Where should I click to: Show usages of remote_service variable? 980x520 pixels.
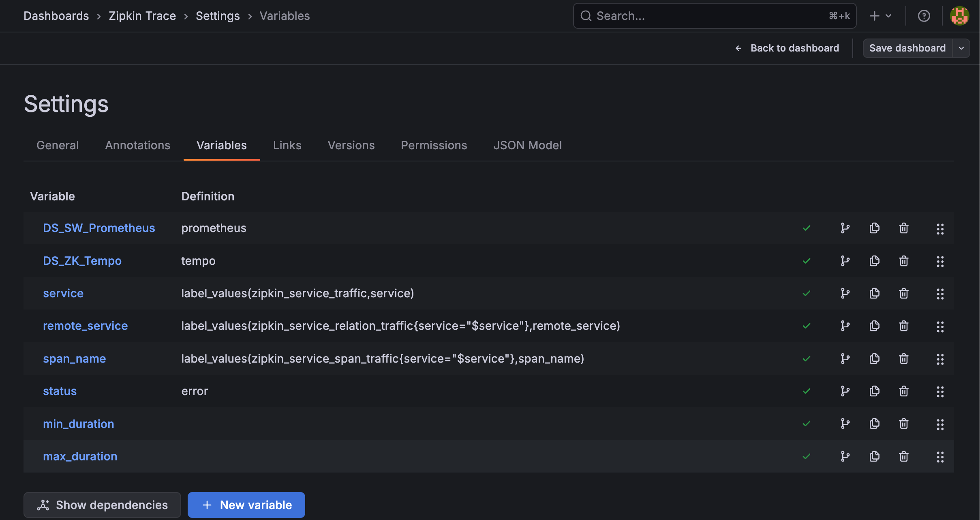point(845,326)
